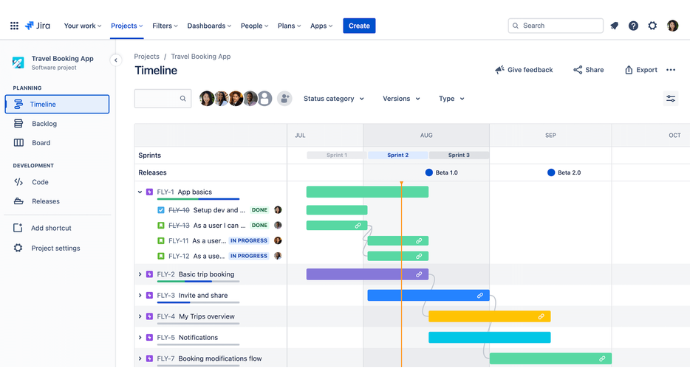Screen dimensions: 690x380
Task: Open the app switcher grid icon
Action: tap(14, 26)
